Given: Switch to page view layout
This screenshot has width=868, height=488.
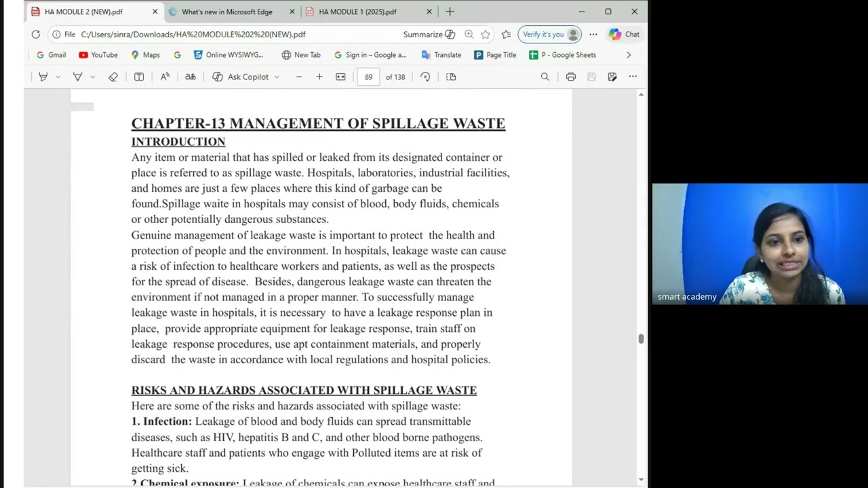Looking at the screenshot, I should [x=451, y=77].
